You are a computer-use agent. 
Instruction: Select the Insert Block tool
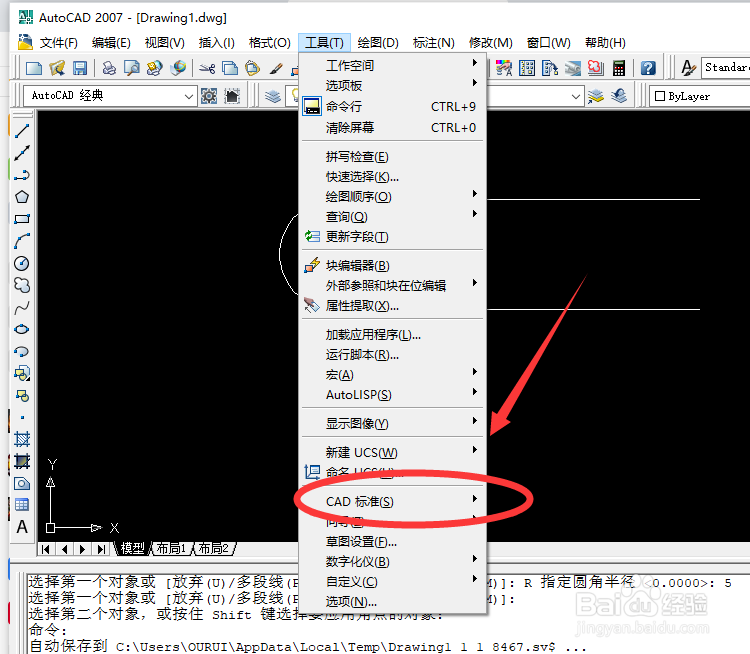tap(22, 374)
